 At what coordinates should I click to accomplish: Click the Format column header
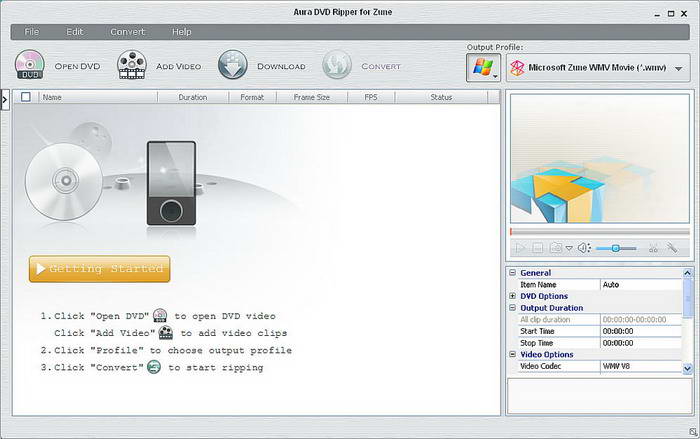click(252, 97)
